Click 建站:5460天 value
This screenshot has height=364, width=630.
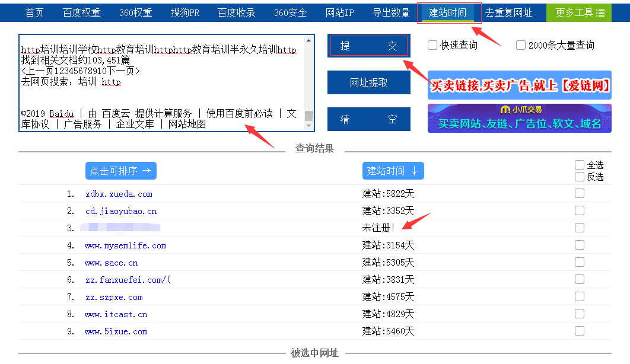click(x=388, y=331)
